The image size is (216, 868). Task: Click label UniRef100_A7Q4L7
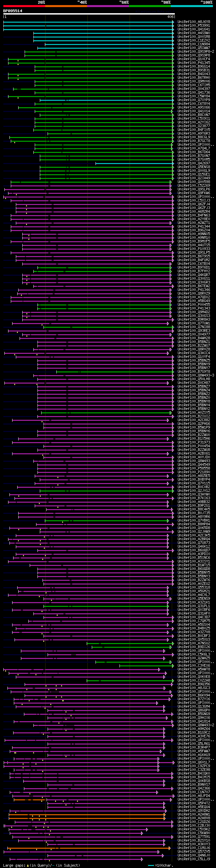[x=194, y=149]
